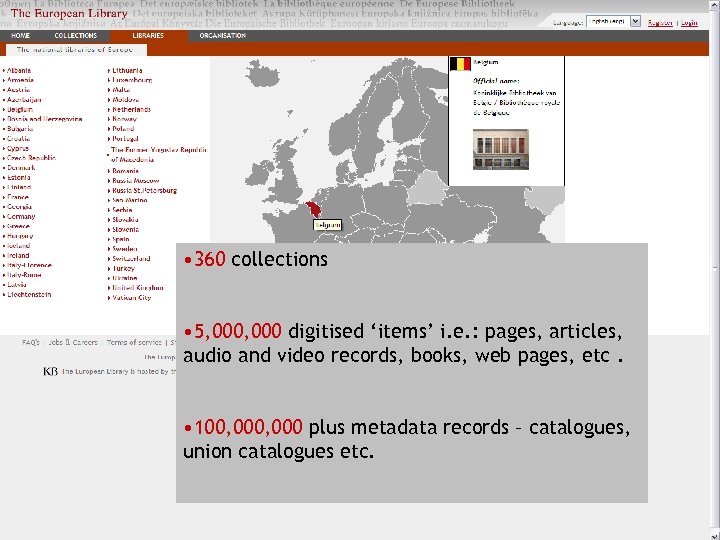
Task: Open the Lithuania library link
Action: [127, 71]
